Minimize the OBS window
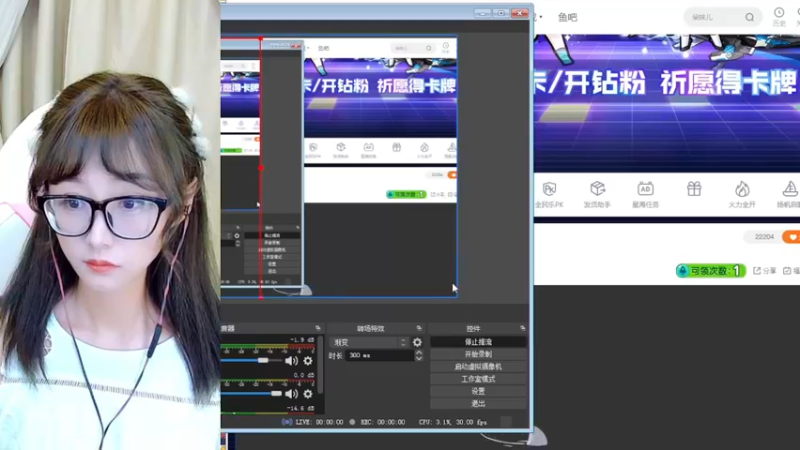 point(482,13)
